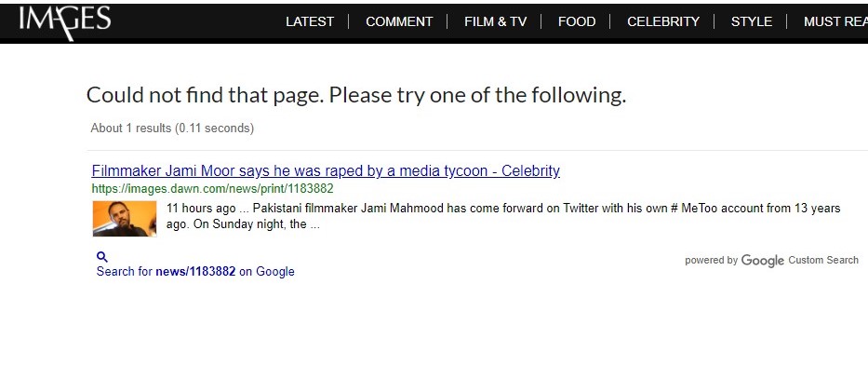The width and height of the screenshot is (868, 379).
Task: Click the IMAGES site logo
Action: click(65, 22)
